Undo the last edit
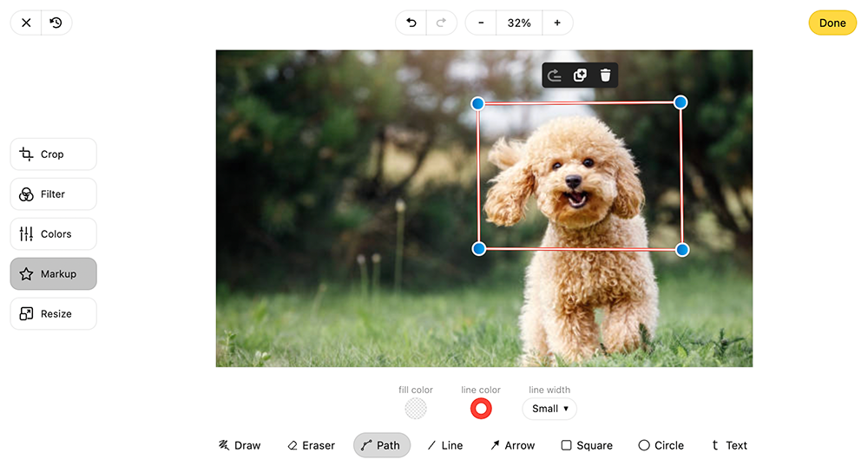 tap(411, 23)
